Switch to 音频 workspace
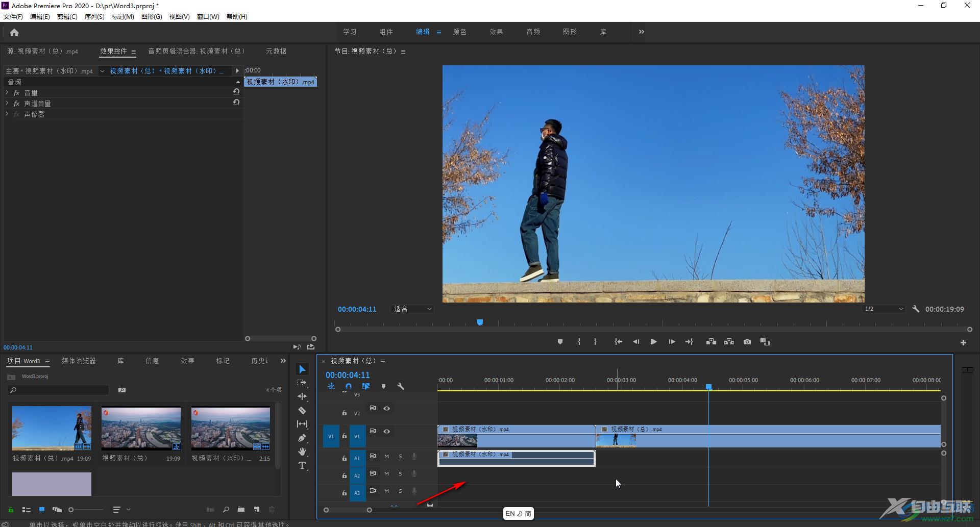The height and width of the screenshot is (527, 980). click(533, 32)
